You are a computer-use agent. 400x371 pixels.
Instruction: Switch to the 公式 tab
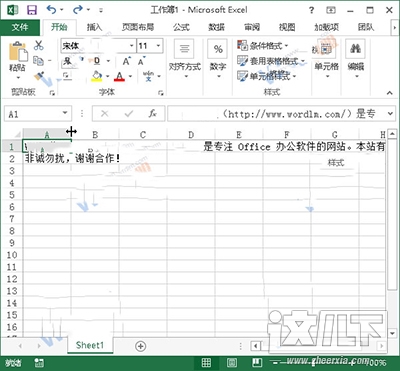181,27
